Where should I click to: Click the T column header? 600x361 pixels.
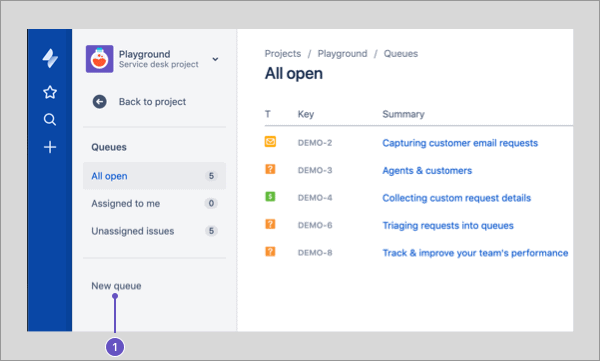point(268,114)
